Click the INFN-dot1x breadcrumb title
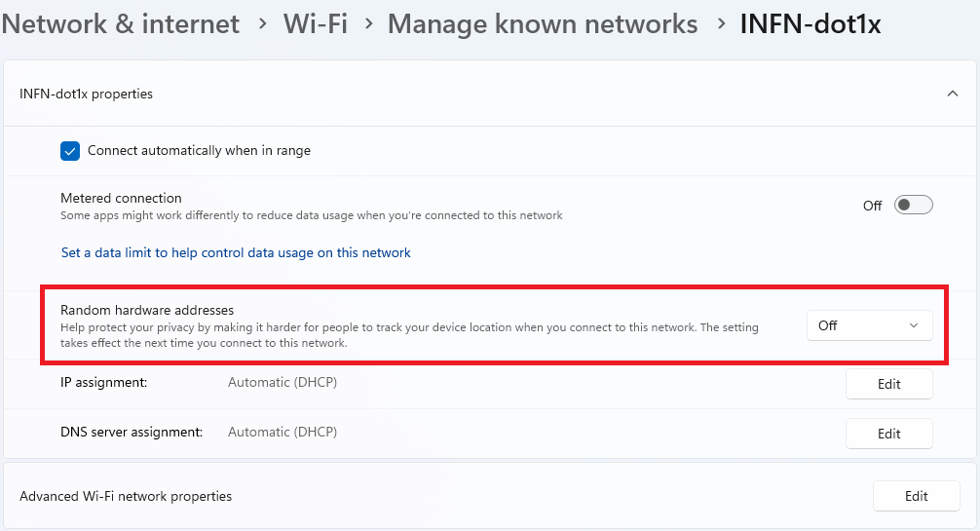 (810, 24)
